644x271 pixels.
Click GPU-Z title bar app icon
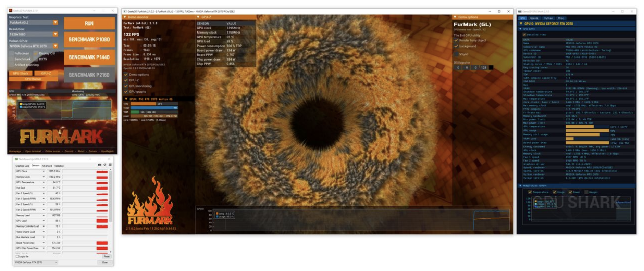click(16, 159)
